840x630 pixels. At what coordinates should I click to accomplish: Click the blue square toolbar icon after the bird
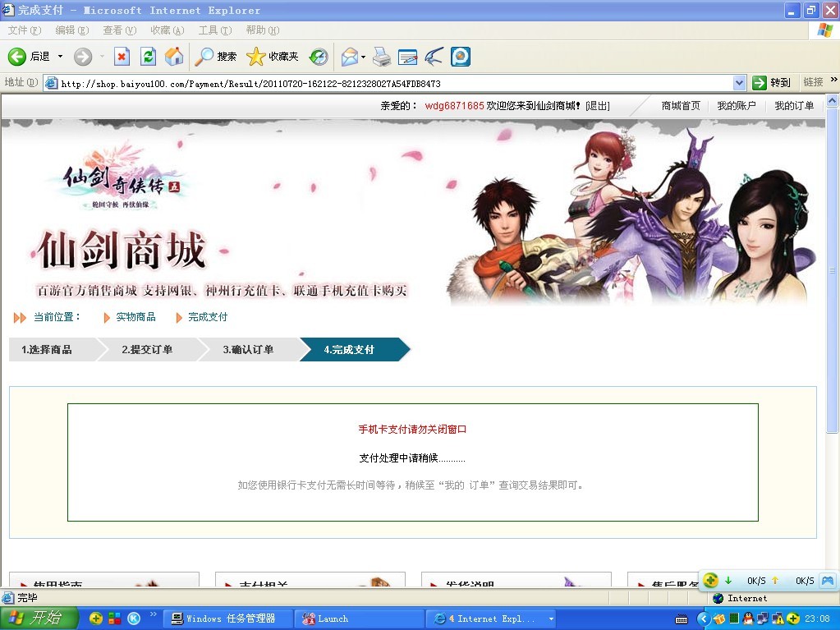(x=461, y=56)
